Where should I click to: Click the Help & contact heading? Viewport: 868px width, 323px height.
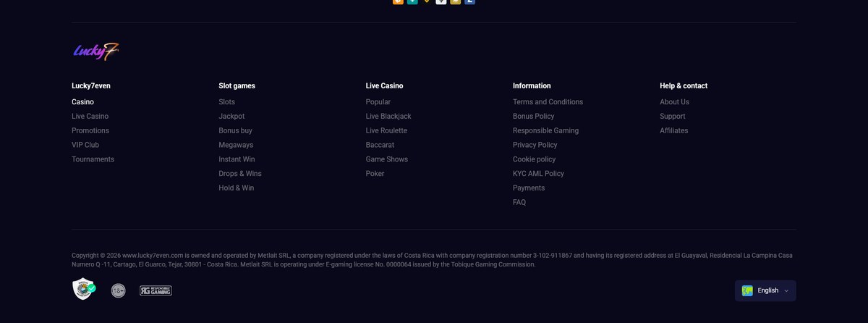(684, 85)
